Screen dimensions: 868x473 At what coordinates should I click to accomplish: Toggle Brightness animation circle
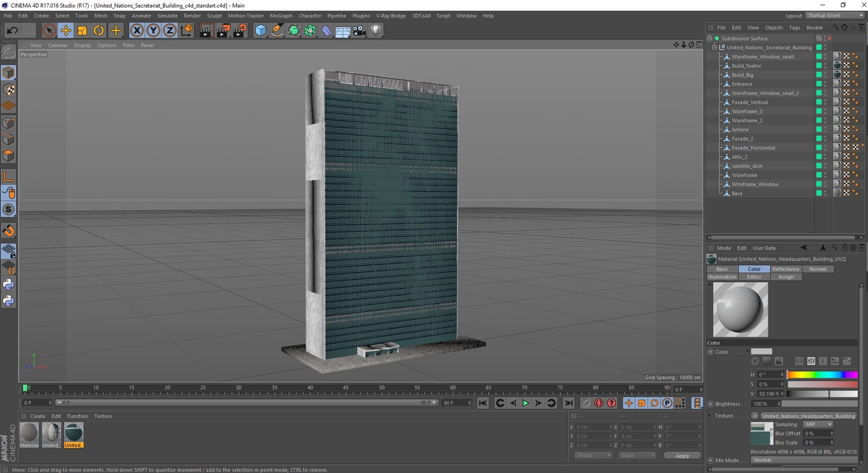pos(711,404)
